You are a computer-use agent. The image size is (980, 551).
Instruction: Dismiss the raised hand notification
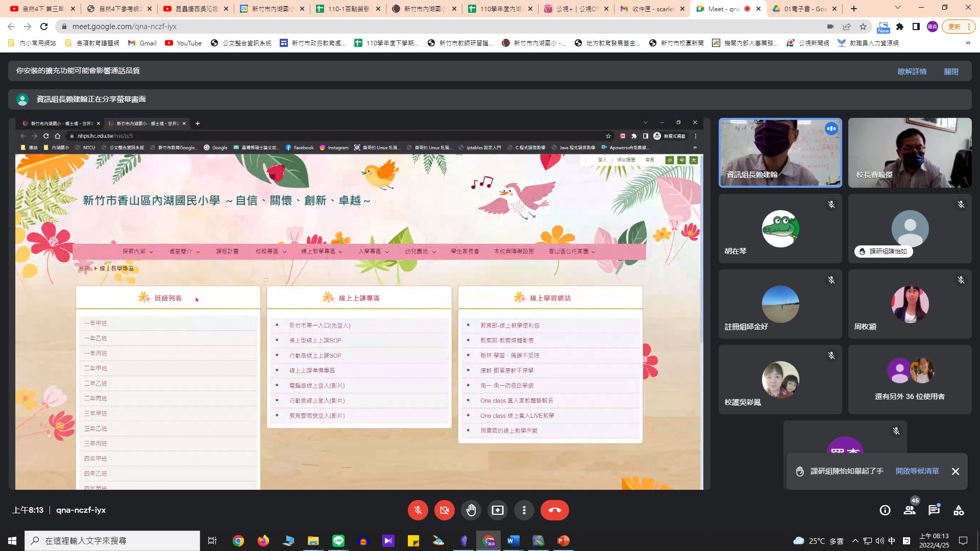(955, 471)
